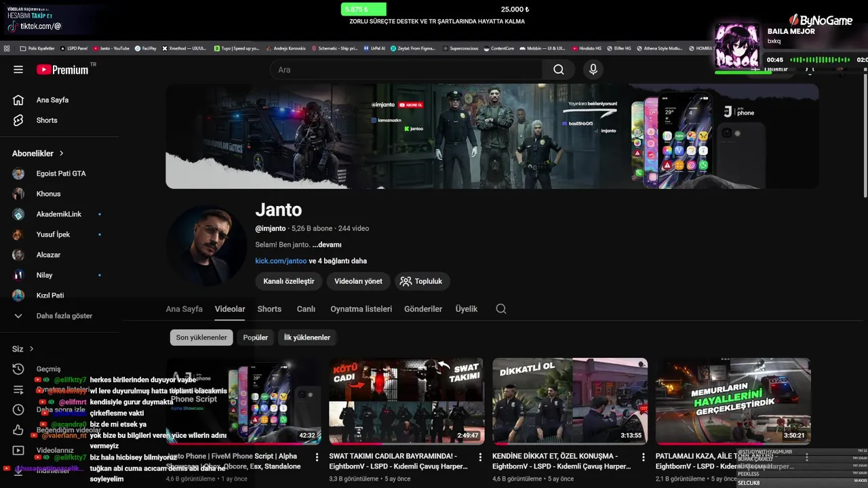
Task: Open more options for SWAT TAKIMI video
Action: (x=480, y=457)
